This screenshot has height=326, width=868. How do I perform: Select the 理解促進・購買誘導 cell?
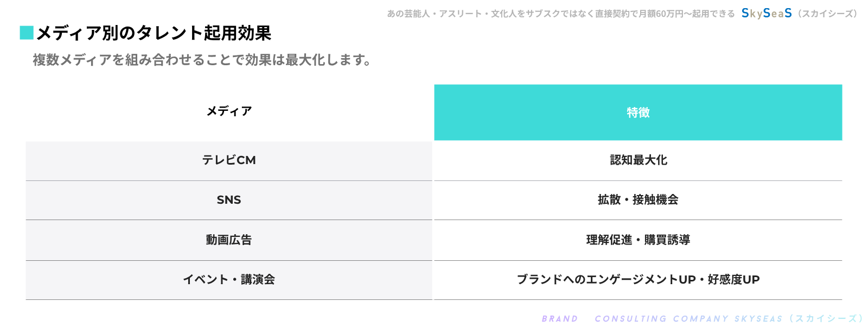638,240
